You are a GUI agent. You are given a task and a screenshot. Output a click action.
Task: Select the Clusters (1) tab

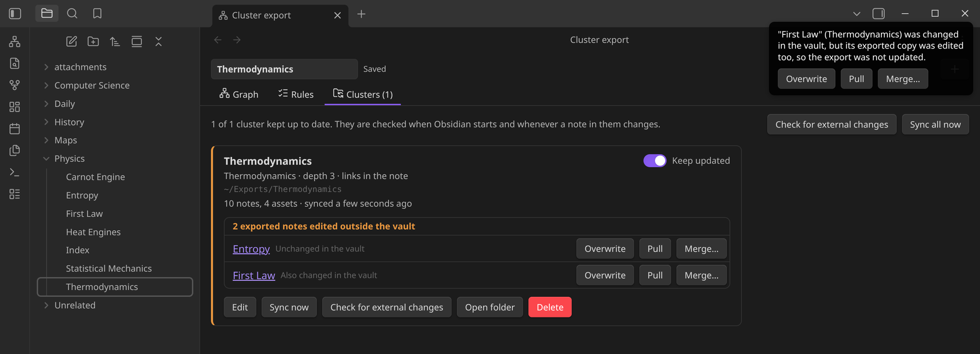[x=363, y=94]
